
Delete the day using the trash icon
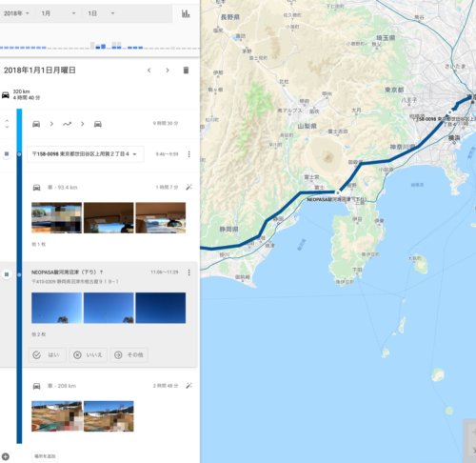pyautogui.click(x=186, y=70)
